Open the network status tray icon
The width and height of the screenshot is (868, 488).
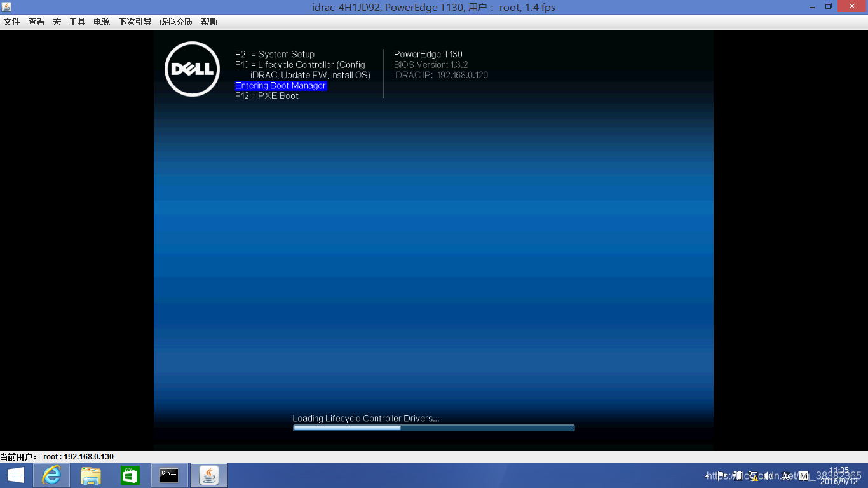(753, 476)
